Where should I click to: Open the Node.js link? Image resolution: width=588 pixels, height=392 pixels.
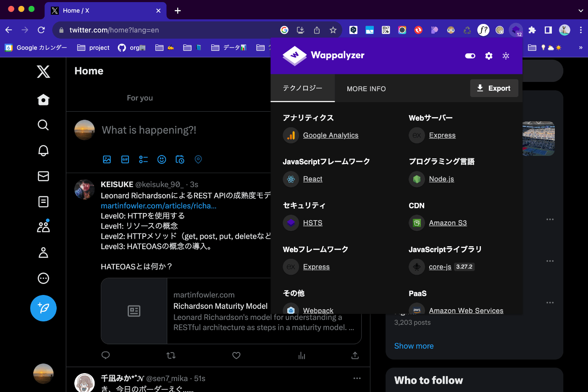[441, 179]
